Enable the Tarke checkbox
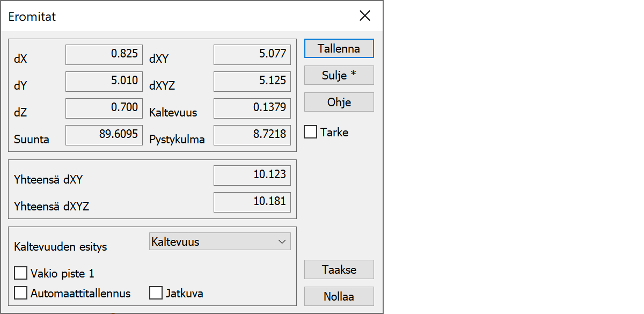644x314 pixels. coord(311,132)
